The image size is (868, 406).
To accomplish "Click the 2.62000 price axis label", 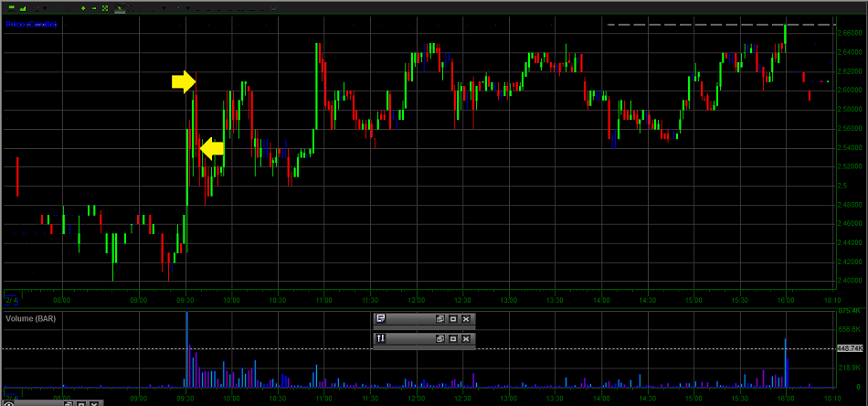I will (849, 71).
